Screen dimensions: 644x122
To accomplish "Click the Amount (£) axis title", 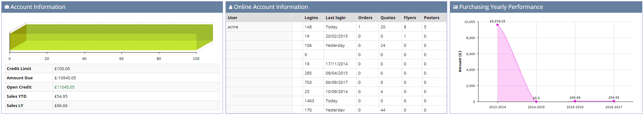I will pos(460,61).
